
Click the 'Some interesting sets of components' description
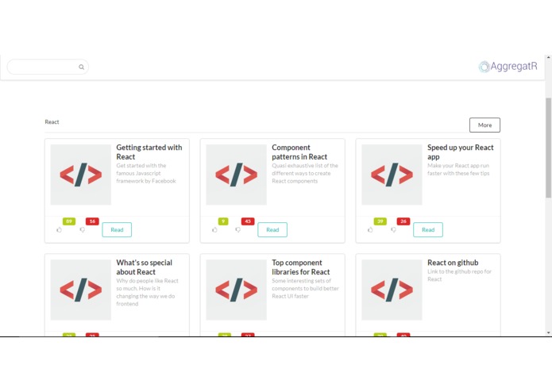point(305,288)
